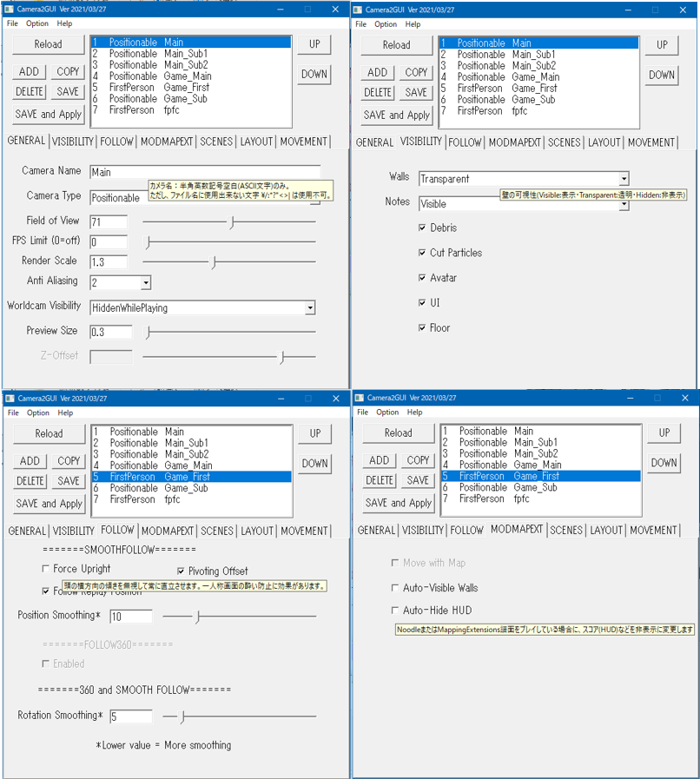
Task: Toggle the Auto-Hide HUD checkbox
Action: 396,611
